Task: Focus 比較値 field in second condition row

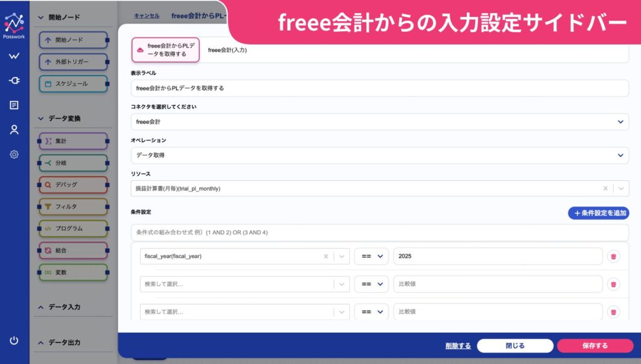Action: tap(498, 285)
